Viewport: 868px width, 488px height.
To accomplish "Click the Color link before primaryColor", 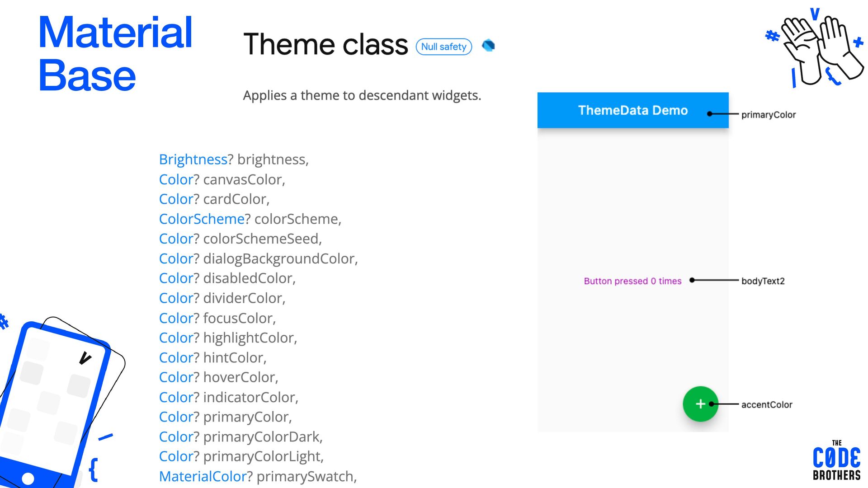I will pyautogui.click(x=176, y=417).
